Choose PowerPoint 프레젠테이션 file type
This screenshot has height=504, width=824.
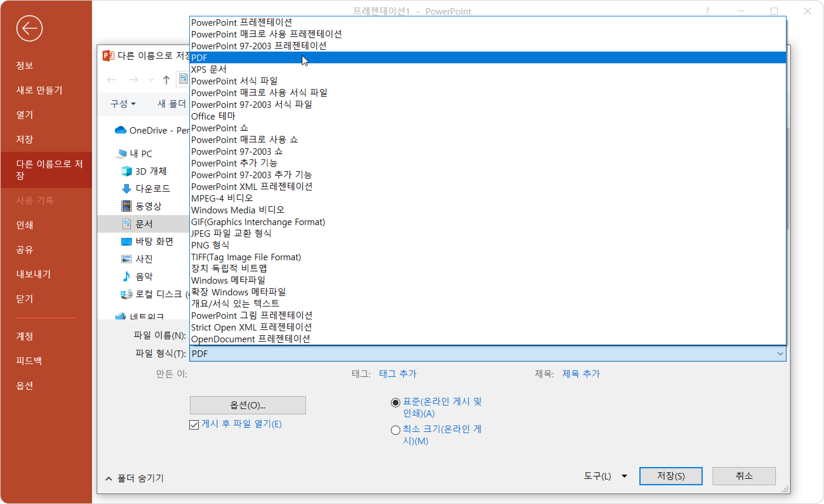pos(488,22)
